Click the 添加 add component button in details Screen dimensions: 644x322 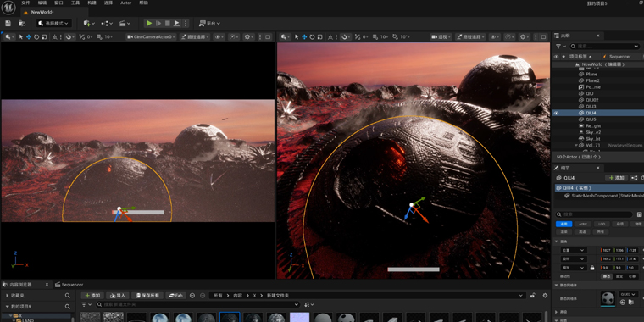pos(617,178)
